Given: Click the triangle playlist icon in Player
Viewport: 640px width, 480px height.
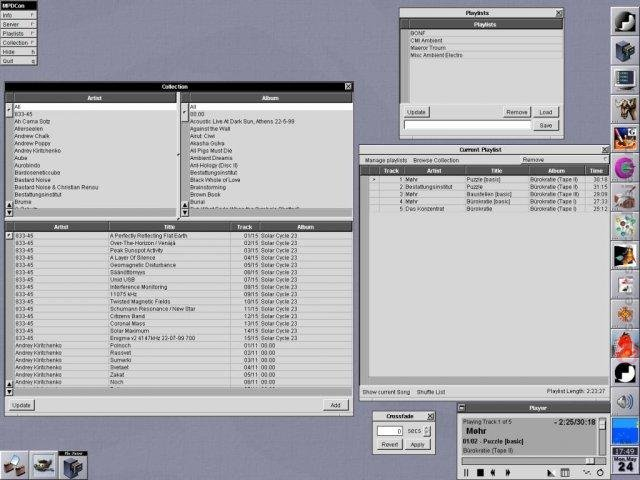Looking at the screenshot, I should click(551, 472).
